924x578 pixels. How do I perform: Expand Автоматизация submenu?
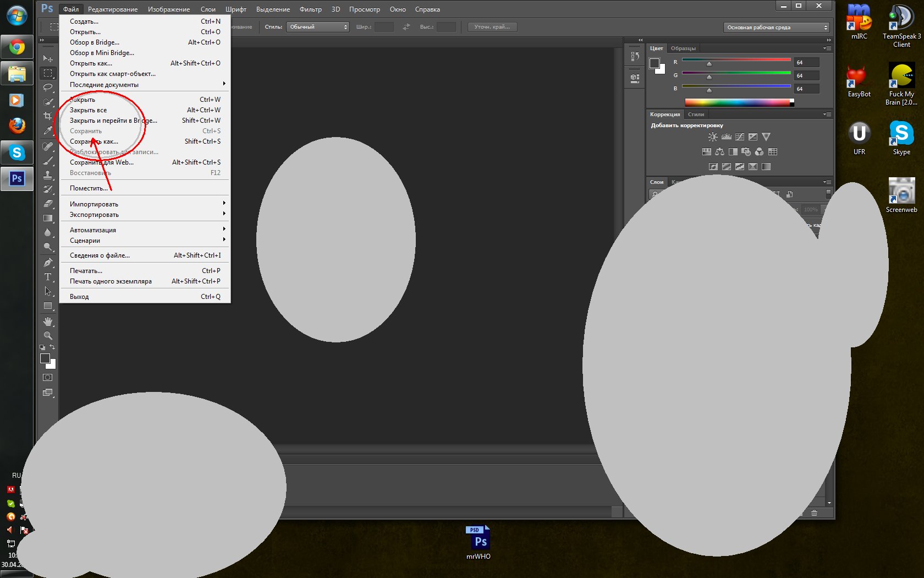click(145, 230)
